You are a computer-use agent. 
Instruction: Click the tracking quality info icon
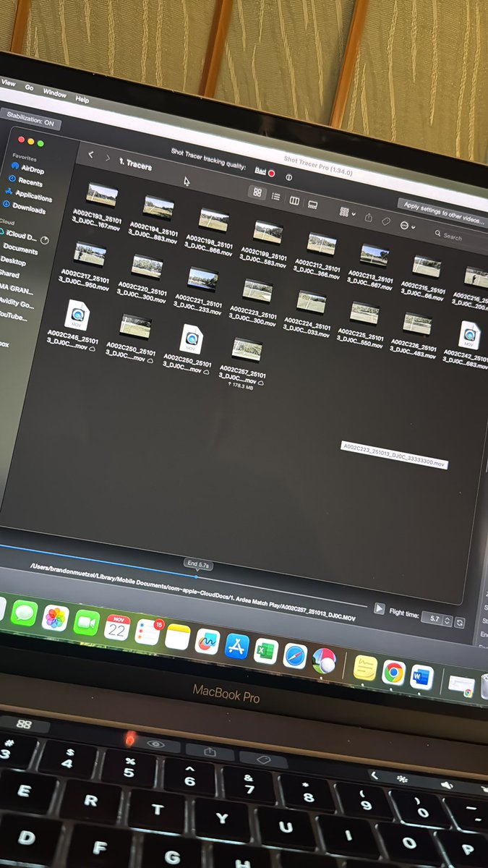pos(288,177)
